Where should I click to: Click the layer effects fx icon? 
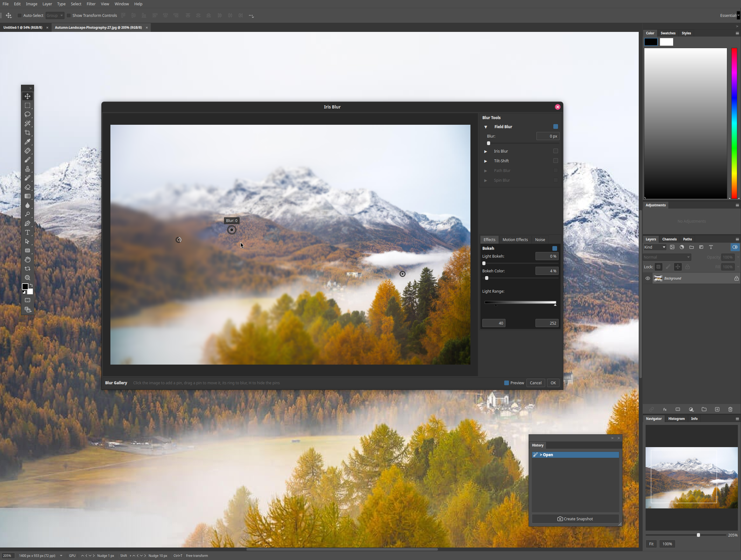pyautogui.click(x=665, y=409)
